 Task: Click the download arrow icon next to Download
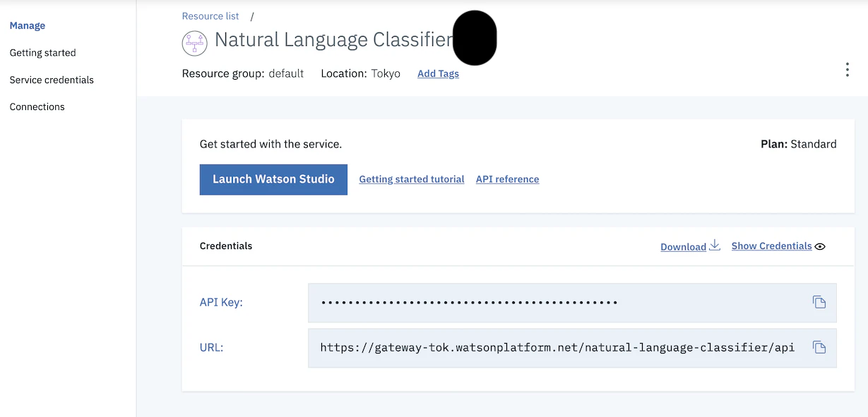click(715, 245)
